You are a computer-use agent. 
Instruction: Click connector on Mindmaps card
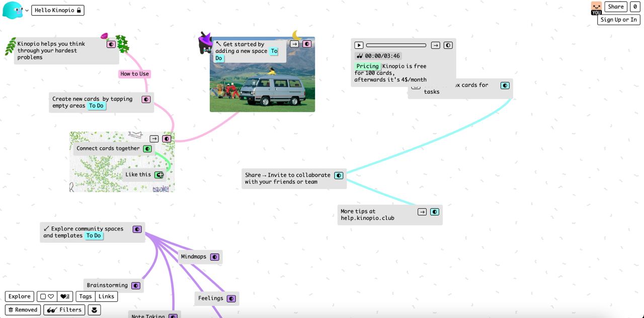pos(215,257)
